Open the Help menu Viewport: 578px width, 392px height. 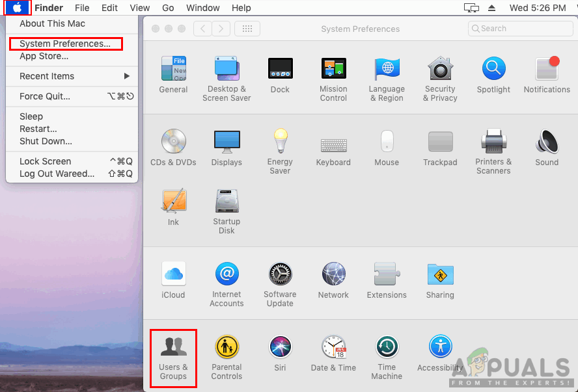241,8
